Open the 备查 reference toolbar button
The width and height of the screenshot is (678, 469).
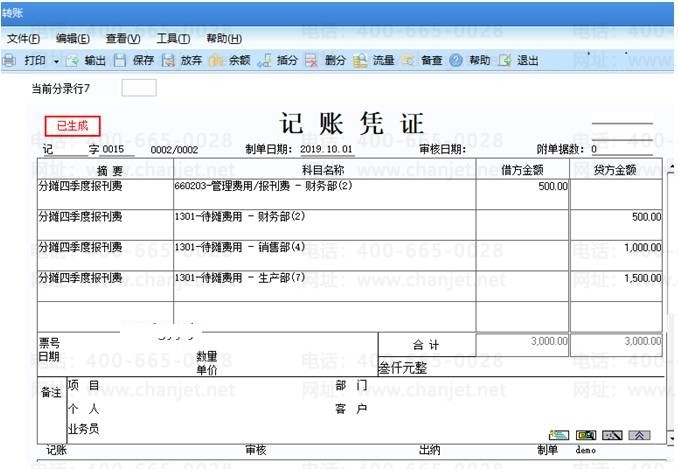point(422,61)
